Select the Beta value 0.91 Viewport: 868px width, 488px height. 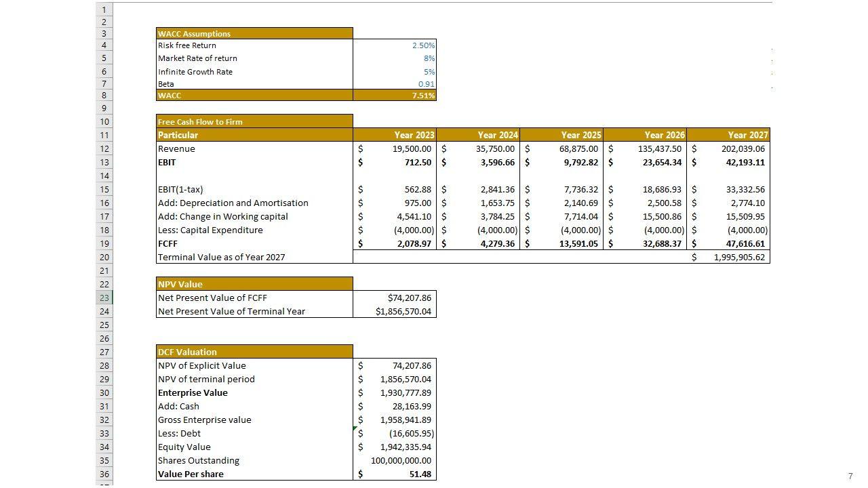tap(395, 84)
